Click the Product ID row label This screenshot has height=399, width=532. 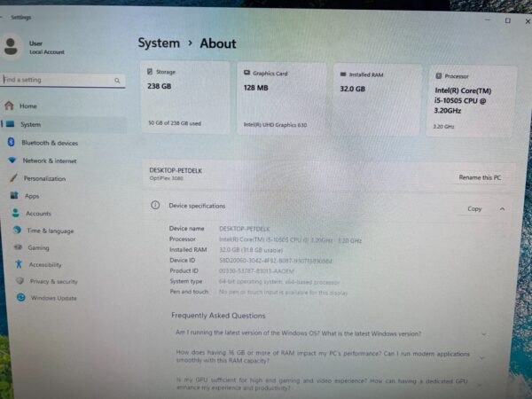pyautogui.click(x=184, y=270)
